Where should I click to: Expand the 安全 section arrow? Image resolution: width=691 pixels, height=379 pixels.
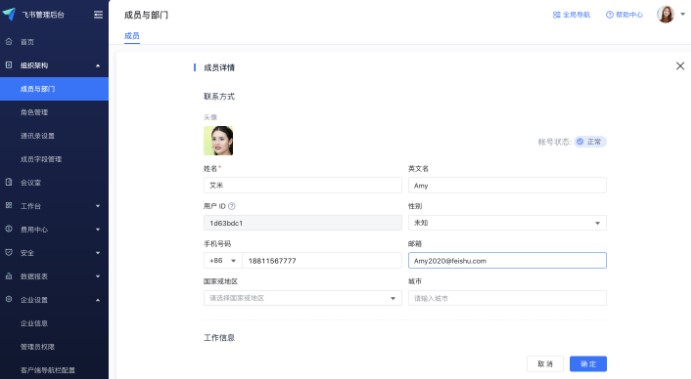98,253
